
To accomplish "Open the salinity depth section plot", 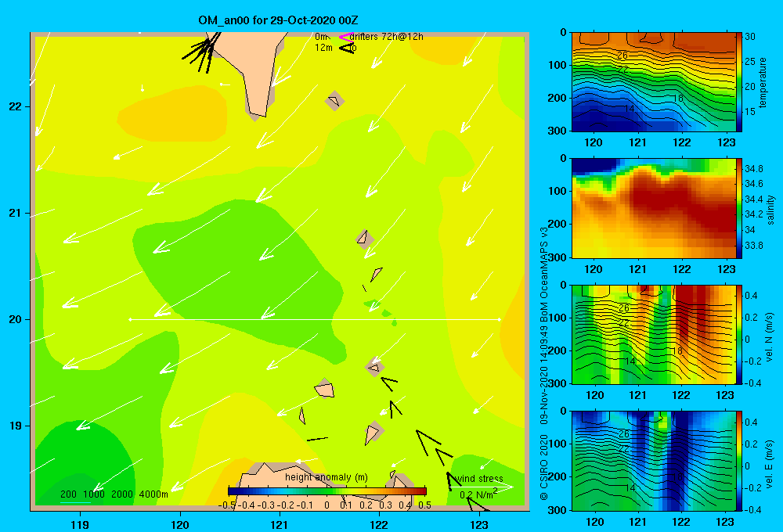I will [653, 208].
